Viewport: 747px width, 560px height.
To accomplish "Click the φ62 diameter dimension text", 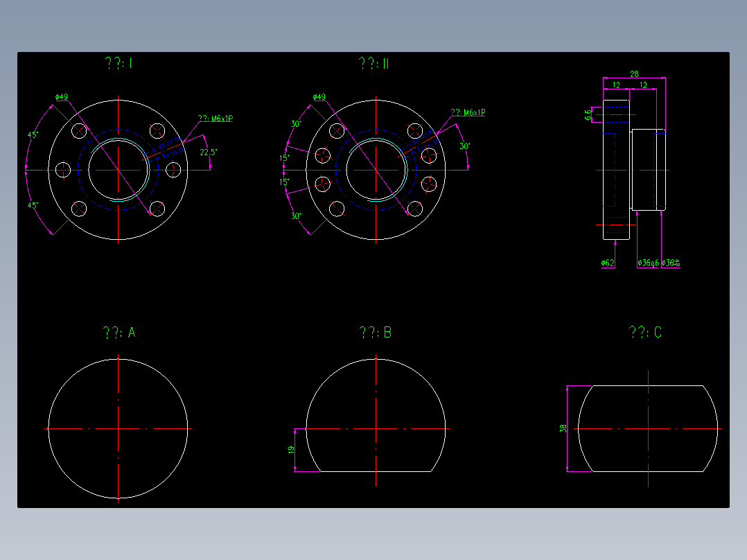I will [607, 263].
